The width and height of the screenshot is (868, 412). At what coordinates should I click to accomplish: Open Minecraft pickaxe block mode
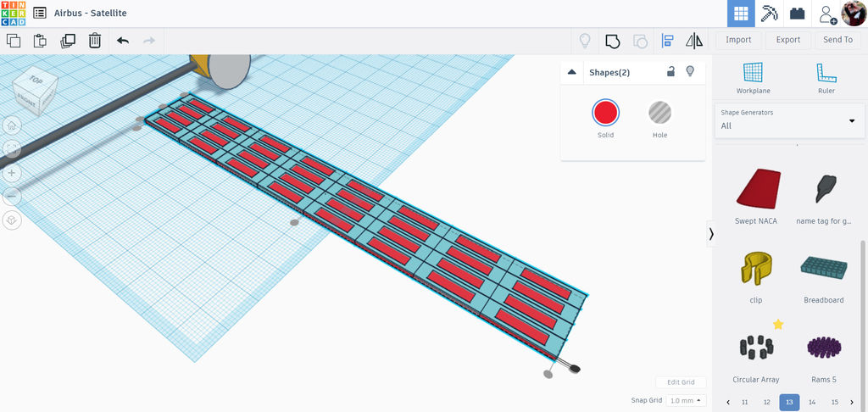coord(769,14)
